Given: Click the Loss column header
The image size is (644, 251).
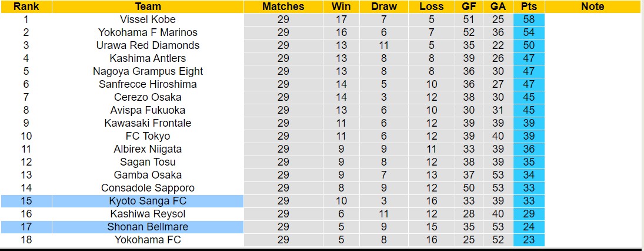Looking at the screenshot, I should coord(432,6).
